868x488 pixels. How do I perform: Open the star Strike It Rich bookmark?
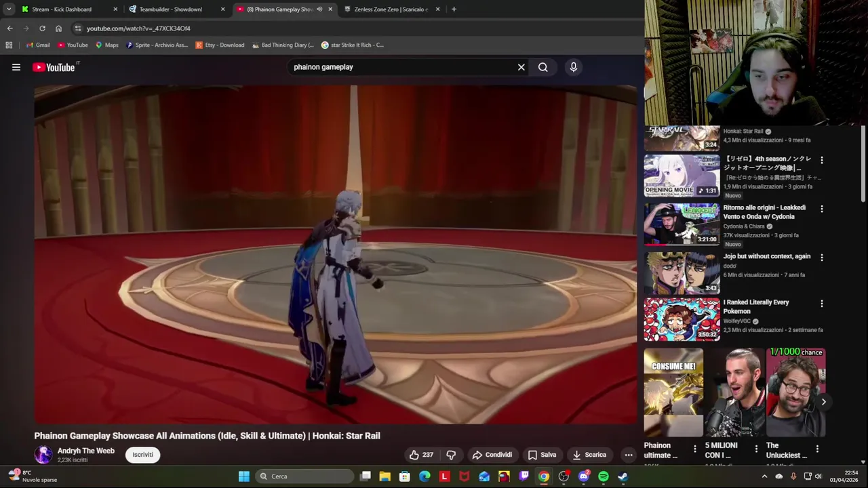tap(353, 45)
